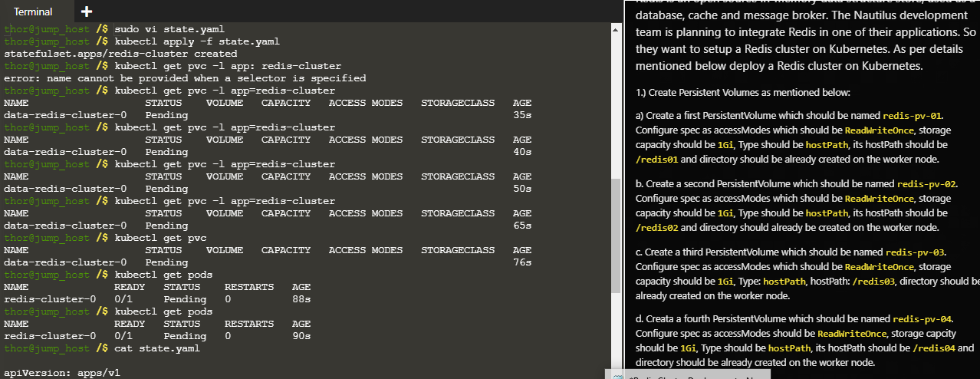The width and height of the screenshot is (980, 379).
Task: Click the 'cat state.yaml' command line
Action: (156, 348)
